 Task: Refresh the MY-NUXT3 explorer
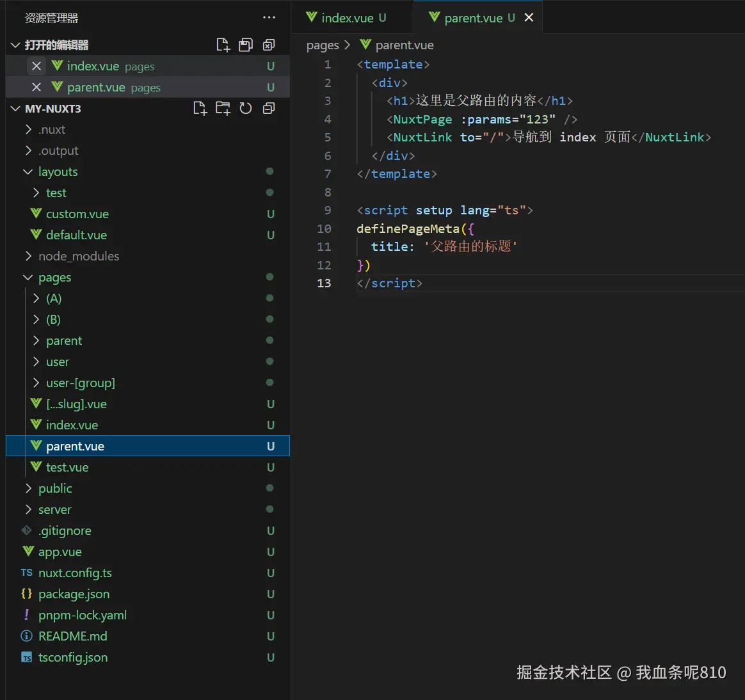[246, 108]
